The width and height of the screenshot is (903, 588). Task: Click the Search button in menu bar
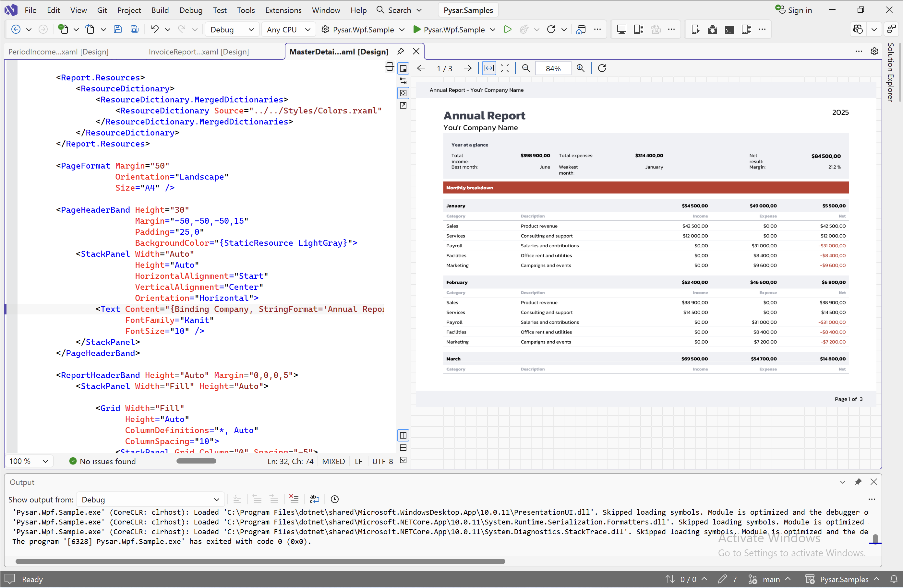(399, 10)
